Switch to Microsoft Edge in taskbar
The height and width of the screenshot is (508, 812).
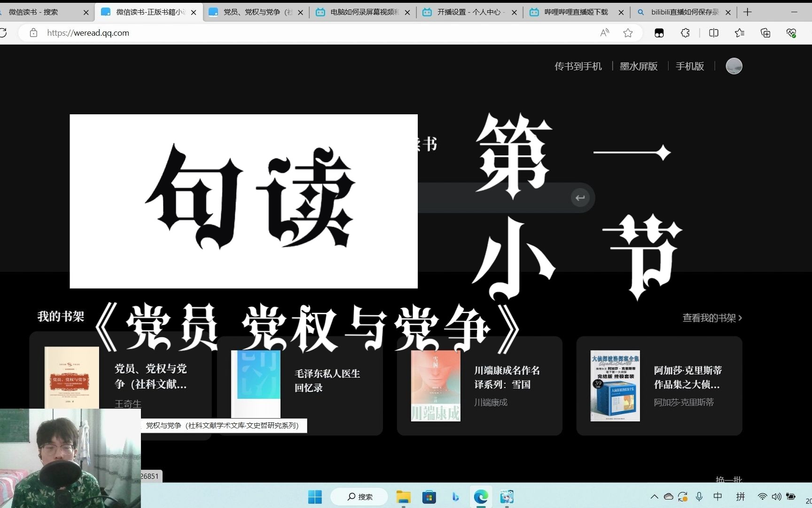pos(481,497)
